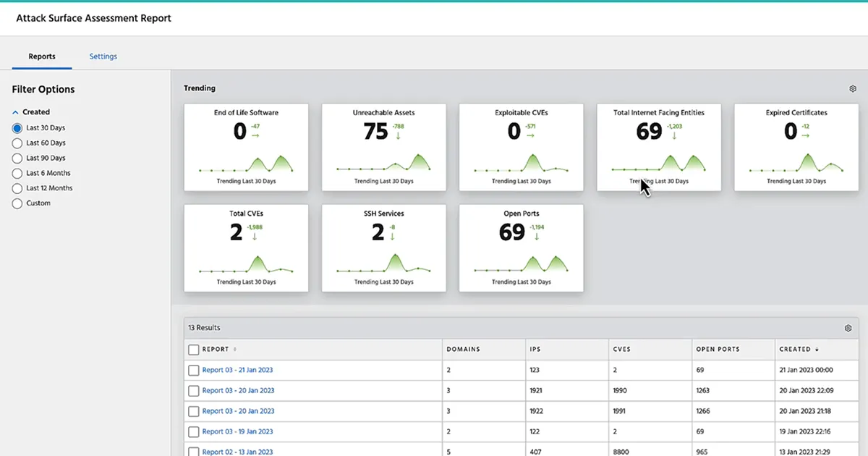Open Report 03 - 19 Jan 2023 link

click(x=237, y=431)
